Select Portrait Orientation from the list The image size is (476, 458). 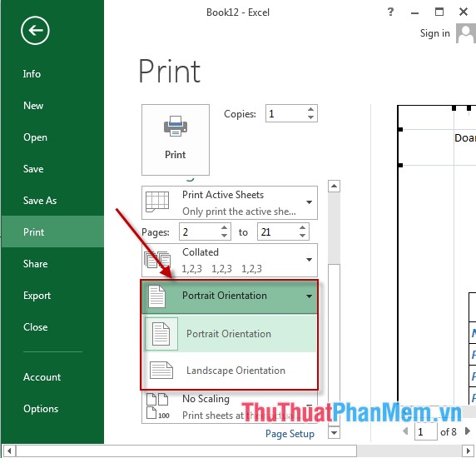(x=231, y=334)
